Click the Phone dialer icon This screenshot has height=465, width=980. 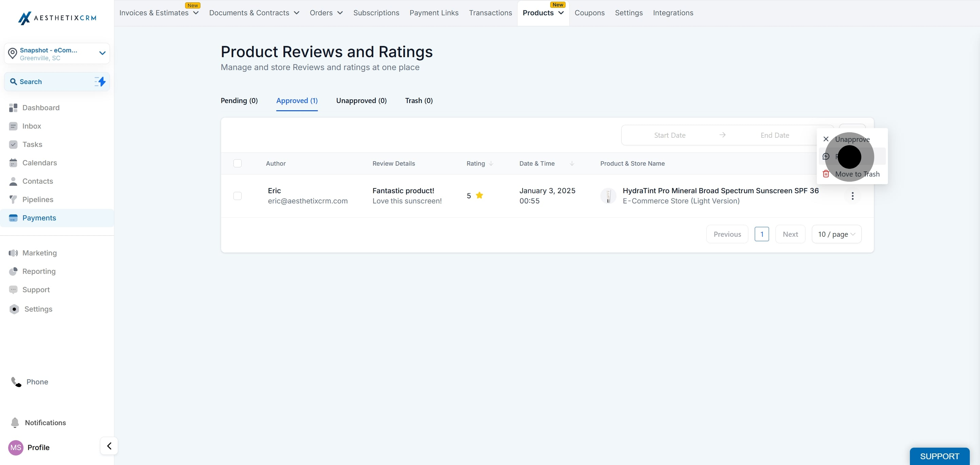click(16, 382)
